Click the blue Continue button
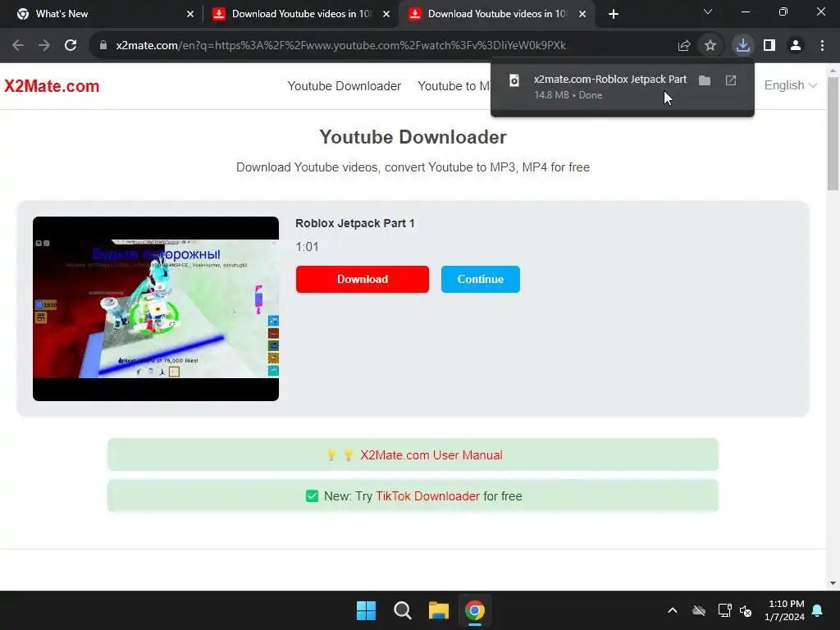840x630 pixels. point(481,279)
